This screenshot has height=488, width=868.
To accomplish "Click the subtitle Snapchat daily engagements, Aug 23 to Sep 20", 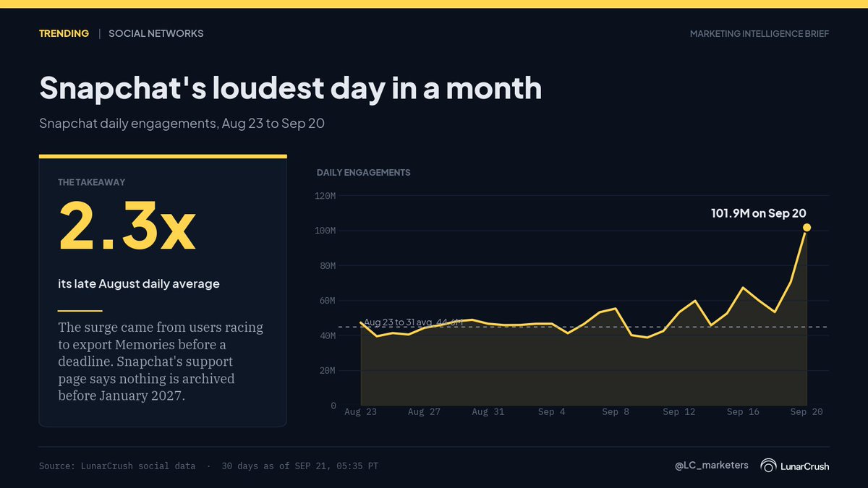I will click(x=182, y=124).
